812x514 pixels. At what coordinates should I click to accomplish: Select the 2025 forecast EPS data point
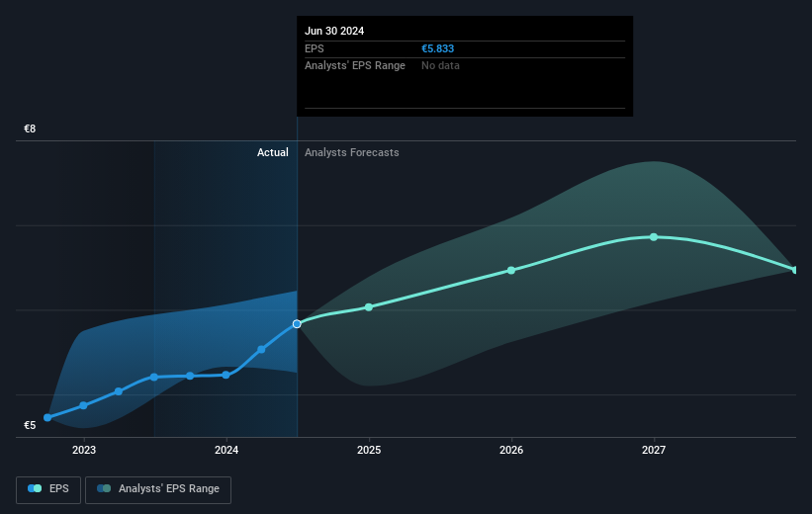click(369, 307)
